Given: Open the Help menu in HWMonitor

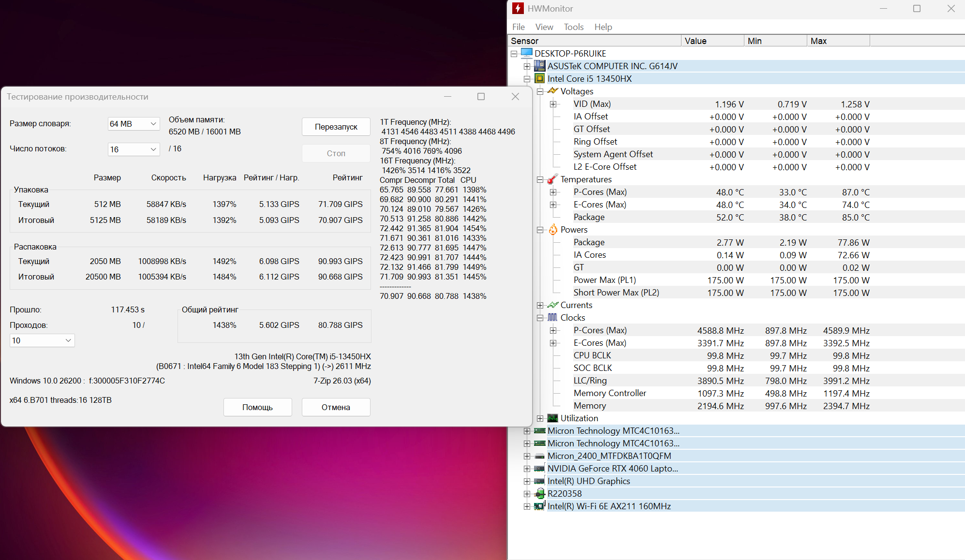Looking at the screenshot, I should (x=603, y=27).
